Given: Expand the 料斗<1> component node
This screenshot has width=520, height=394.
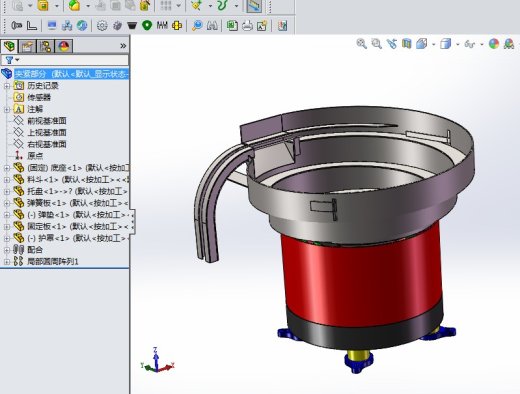Looking at the screenshot, I should (x=7, y=180).
